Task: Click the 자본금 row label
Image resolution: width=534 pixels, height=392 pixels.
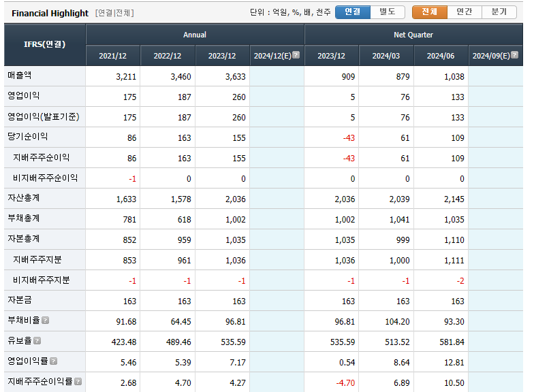Action: tap(19, 300)
